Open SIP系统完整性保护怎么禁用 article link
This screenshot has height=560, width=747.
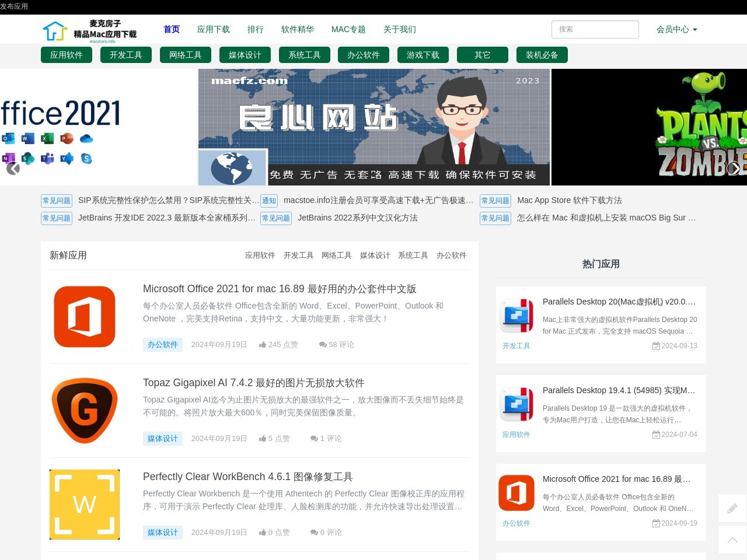[169, 200]
